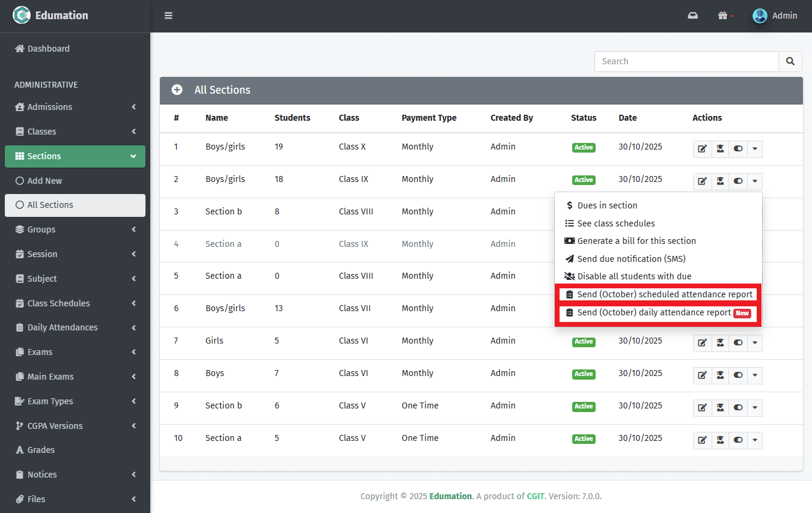Open actions dropdown for Section b Class V
The image size is (812, 513).
pos(755,408)
